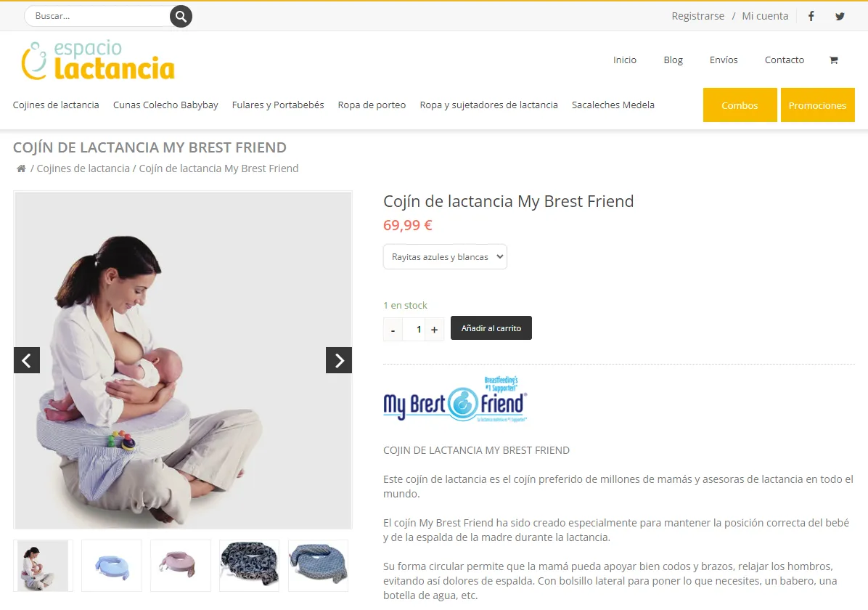Show next product image arrow
The height and width of the screenshot is (610, 868).
coord(339,360)
